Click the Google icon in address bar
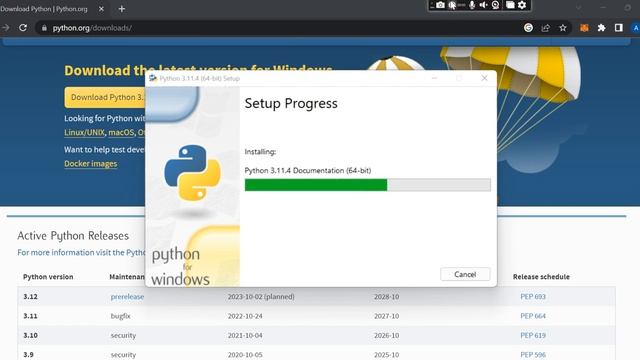This screenshot has height=360, width=640. (528, 28)
